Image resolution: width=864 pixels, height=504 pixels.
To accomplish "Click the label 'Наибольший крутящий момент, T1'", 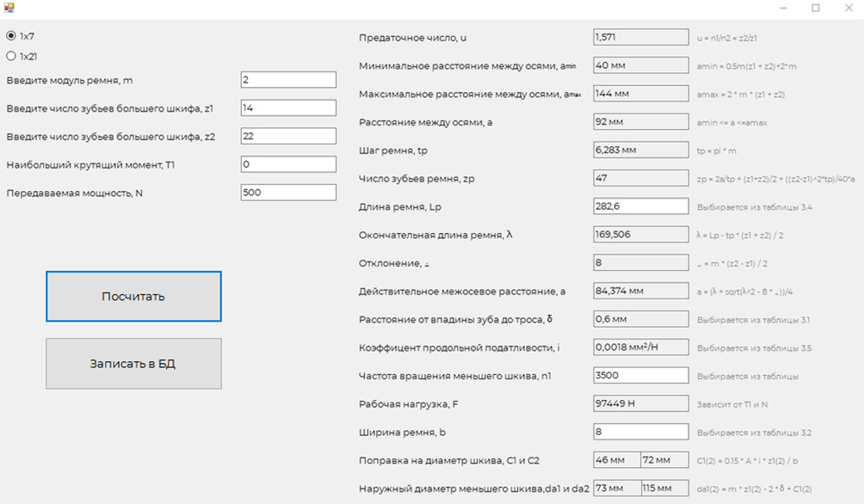I will coord(90,164).
